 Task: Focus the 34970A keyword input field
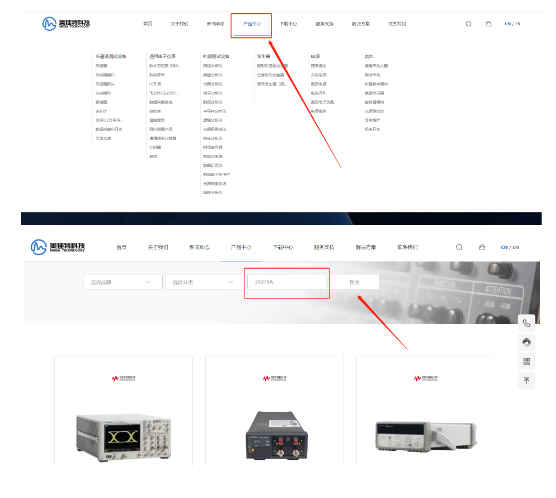(287, 282)
